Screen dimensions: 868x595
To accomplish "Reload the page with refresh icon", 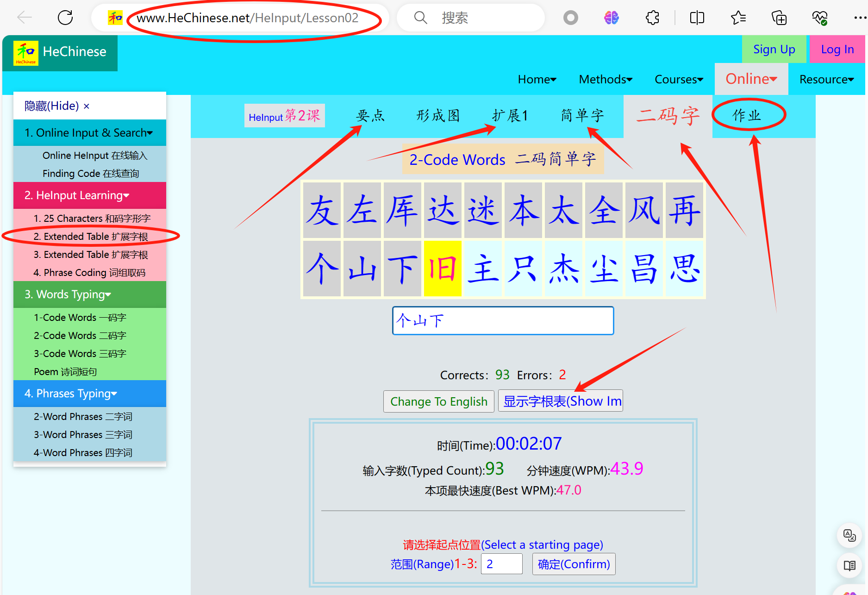I will point(65,18).
